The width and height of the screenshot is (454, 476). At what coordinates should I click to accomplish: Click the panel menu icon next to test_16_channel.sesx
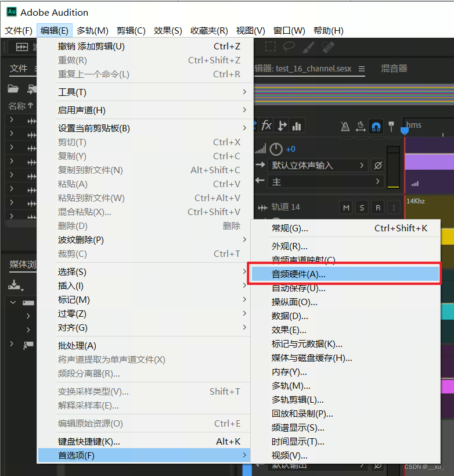pyautogui.click(x=362, y=69)
